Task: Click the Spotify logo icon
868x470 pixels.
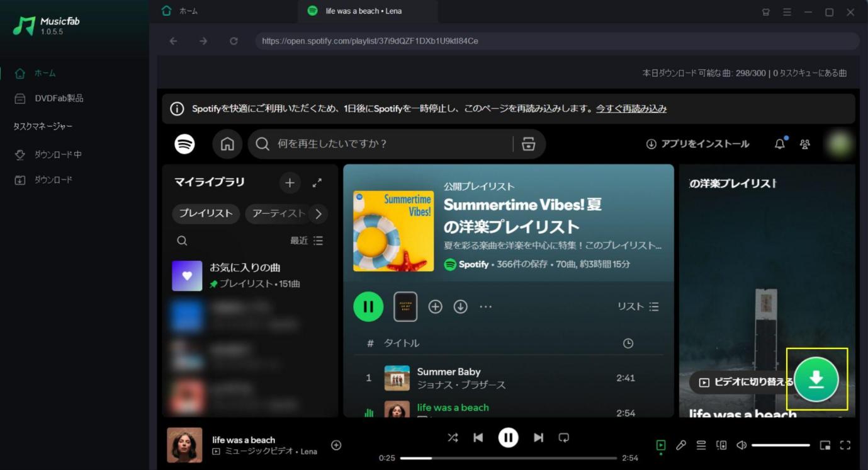Action: click(184, 144)
